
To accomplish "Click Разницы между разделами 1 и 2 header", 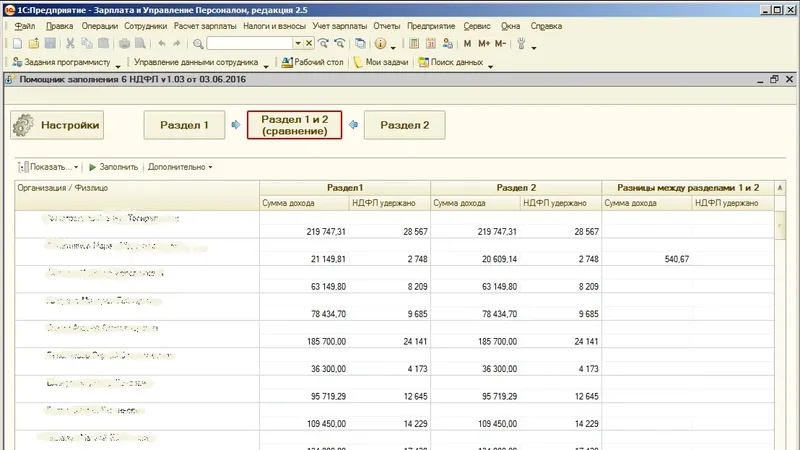I will point(688,188).
